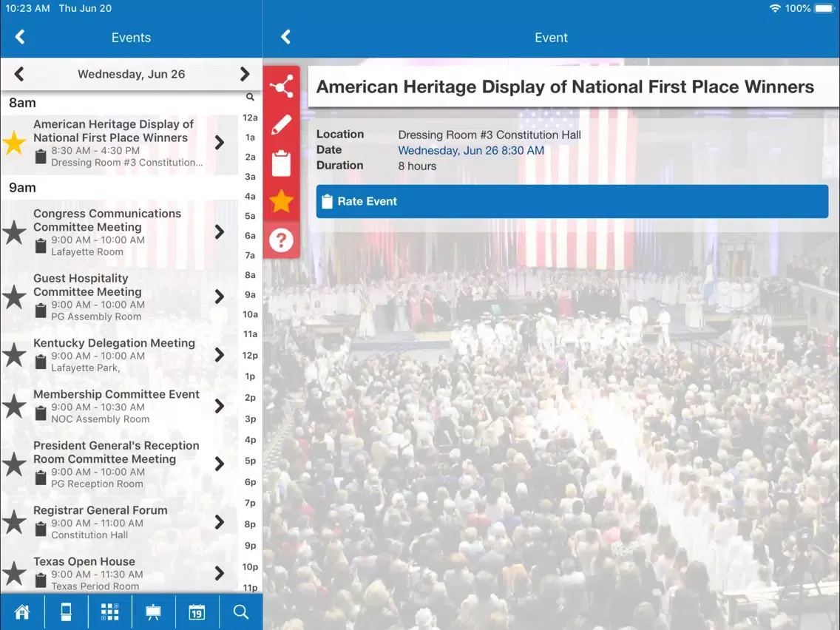The image size is (840, 630).
Task: Open the question mark help icon
Action: (281, 240)
